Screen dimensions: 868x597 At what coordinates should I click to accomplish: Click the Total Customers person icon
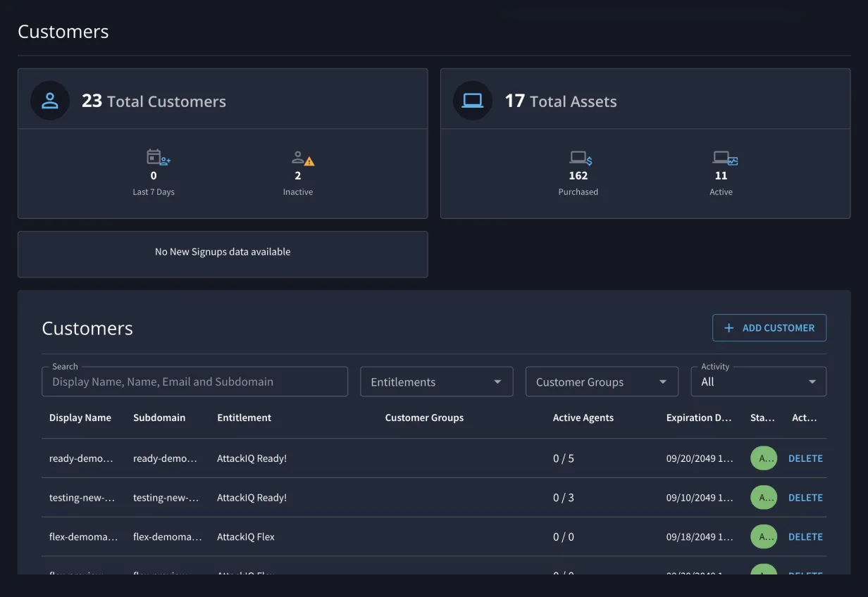pos(50,101)
